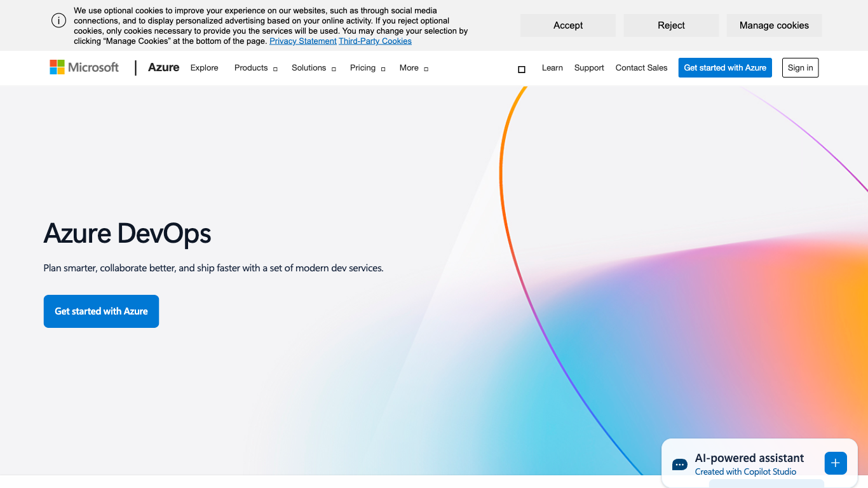The width and height of the screenshot is (868, 488).
Task: Open the Learn link
Action: 552,68
